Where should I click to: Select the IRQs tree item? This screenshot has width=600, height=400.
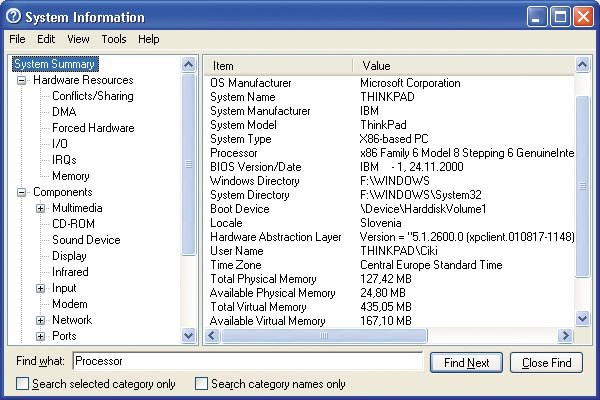pyautogui.click(x=64, y=160)
